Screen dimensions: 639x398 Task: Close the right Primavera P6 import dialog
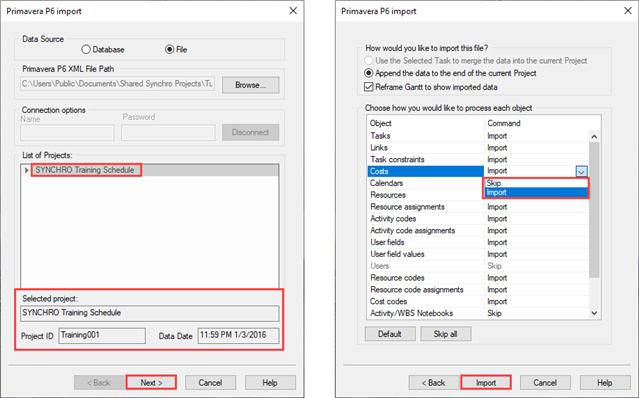pyautogui.click(x=628, y=11)
